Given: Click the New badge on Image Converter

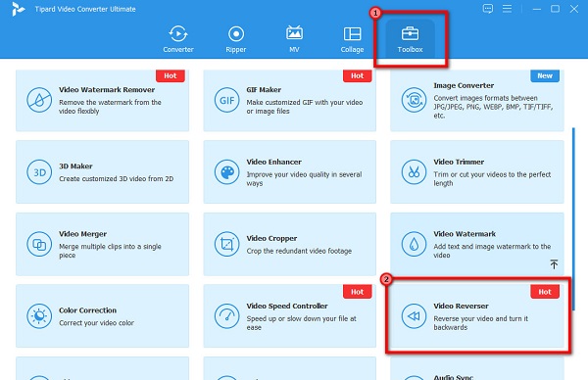Looking at the screenshot, I should (545, 75).
